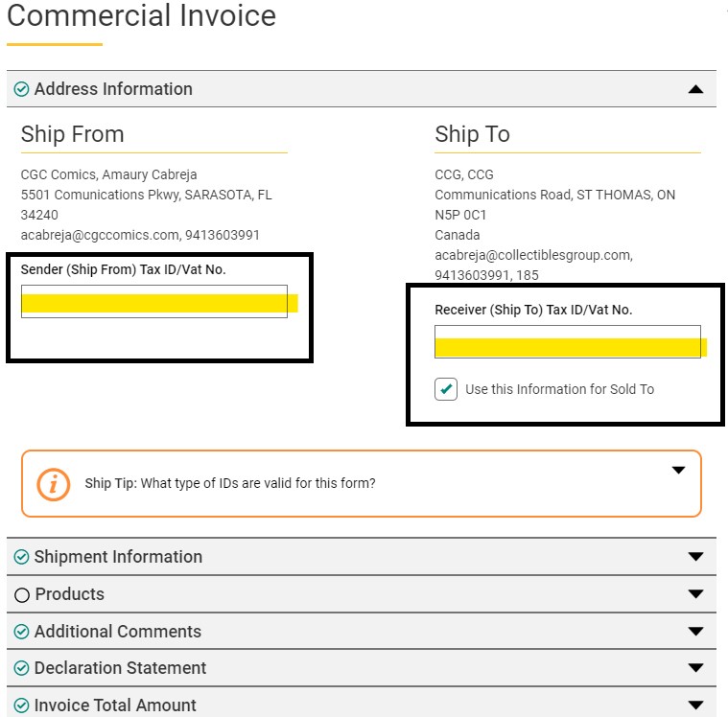Click the Products section title text
Viewport: 728px width, 717px height.
coord(69,594)
